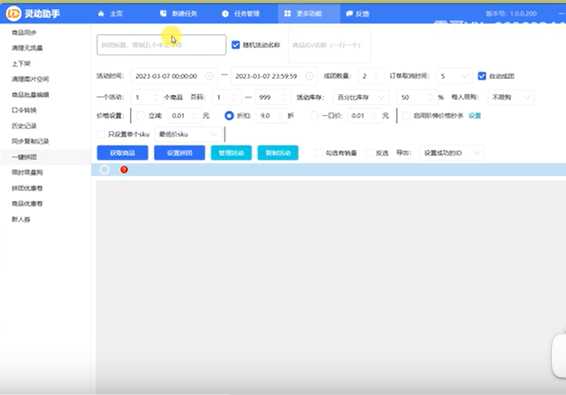Screen dimensions: 566x395
Task: Click the round icon beside 任务管理 tab
Action: tap(225, 14)
